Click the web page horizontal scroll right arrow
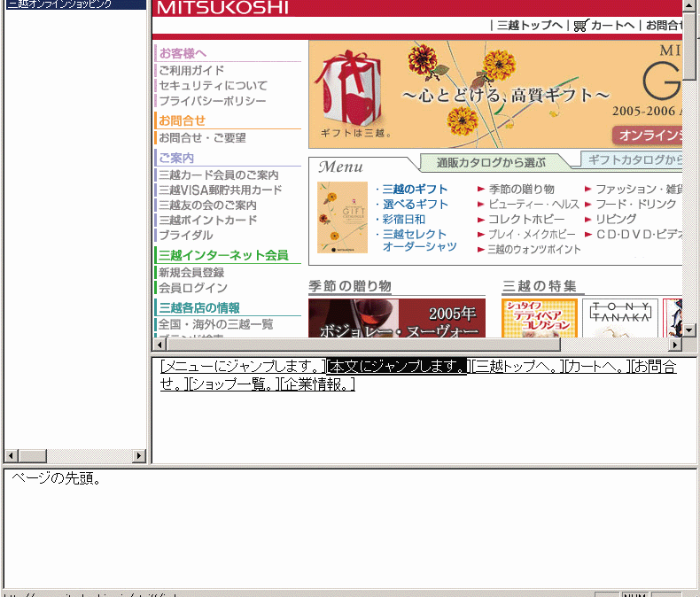 675,345
